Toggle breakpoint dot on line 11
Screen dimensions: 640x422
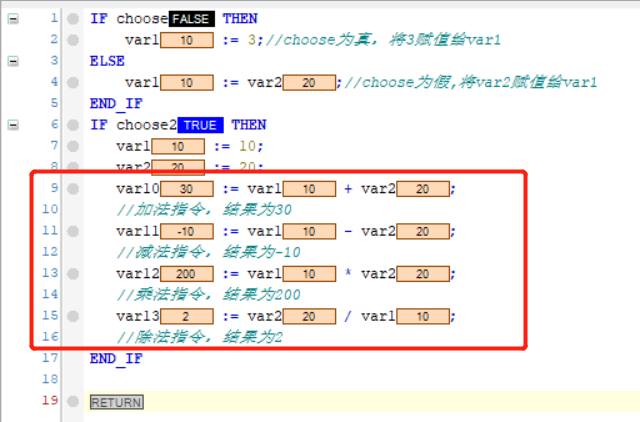point(73,231)
